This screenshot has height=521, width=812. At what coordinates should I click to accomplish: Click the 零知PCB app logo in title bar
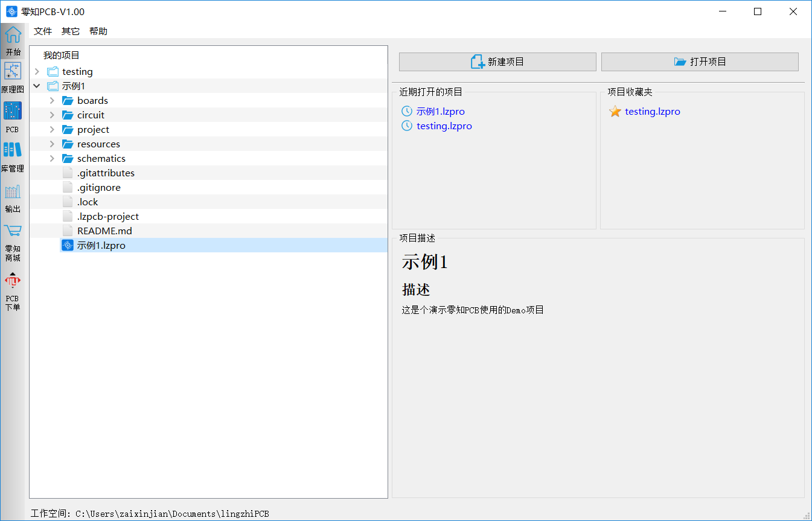[11, 11]
